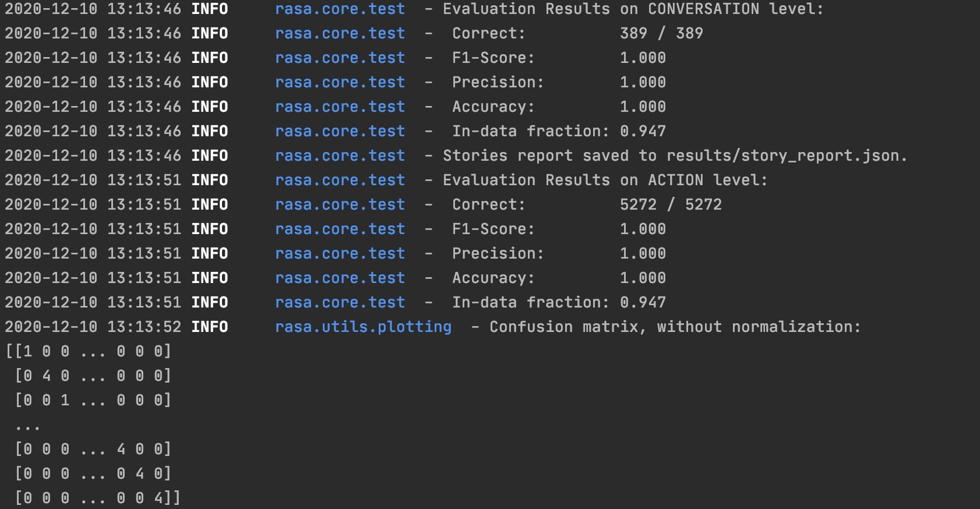Click 'F1-Score:' label on a 13:13:46 line
The image size is (980, 509).
coord(493,58)
